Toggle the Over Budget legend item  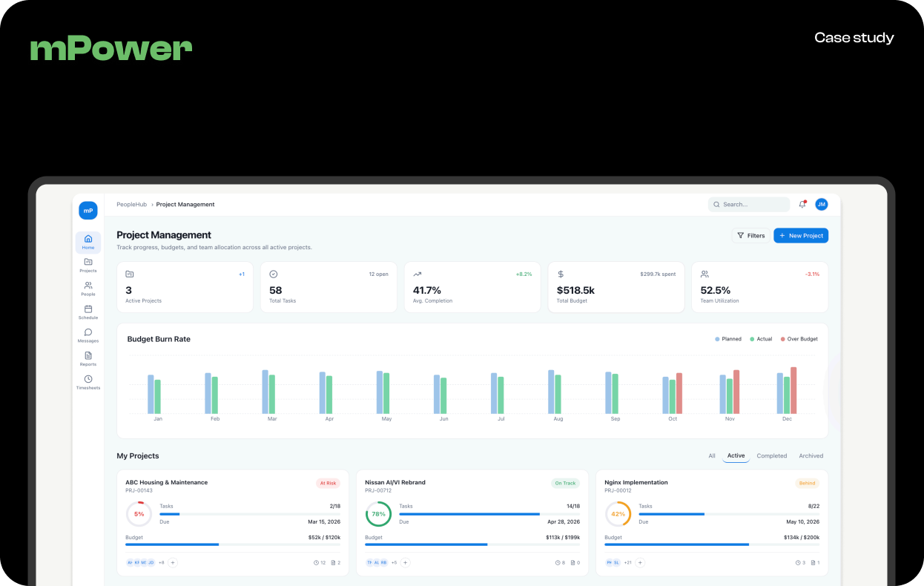coord(799,339)
